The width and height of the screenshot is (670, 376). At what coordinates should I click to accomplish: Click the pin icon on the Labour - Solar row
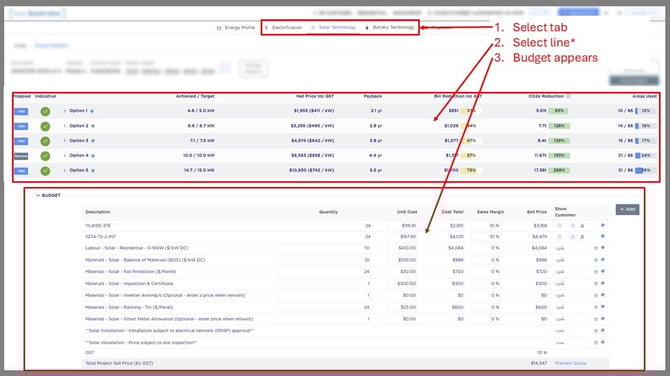(603, 248)
